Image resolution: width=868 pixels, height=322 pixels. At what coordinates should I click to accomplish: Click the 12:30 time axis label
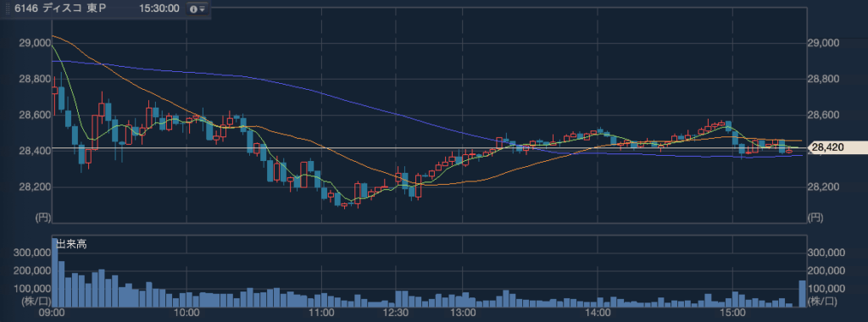[396, 314]
